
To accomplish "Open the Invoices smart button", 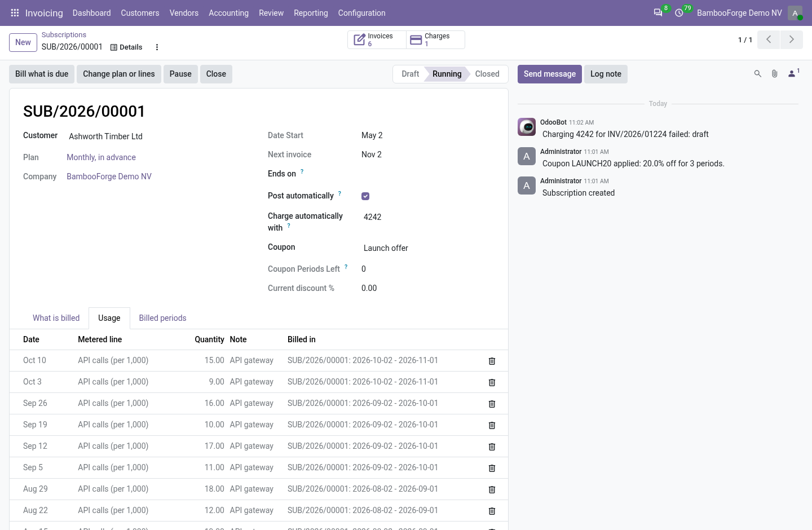I will pyautogui.click(x=377, y=40).
